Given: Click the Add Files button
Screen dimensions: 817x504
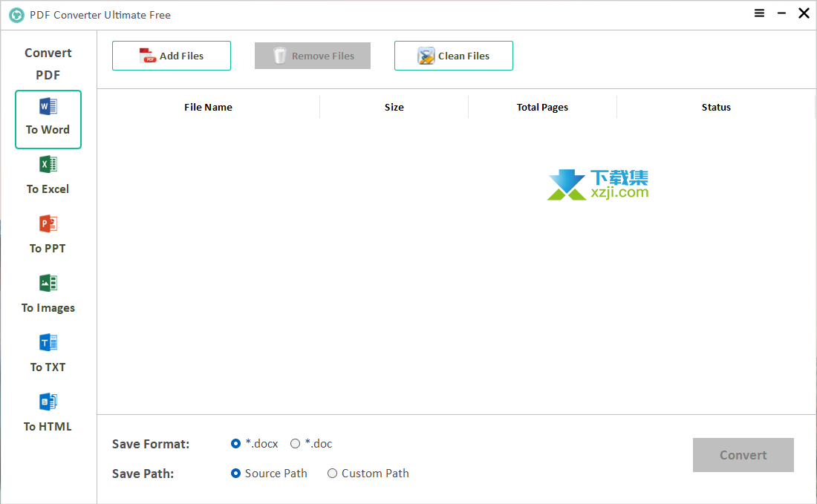Looking at the screenshot, I should point(172,56).
